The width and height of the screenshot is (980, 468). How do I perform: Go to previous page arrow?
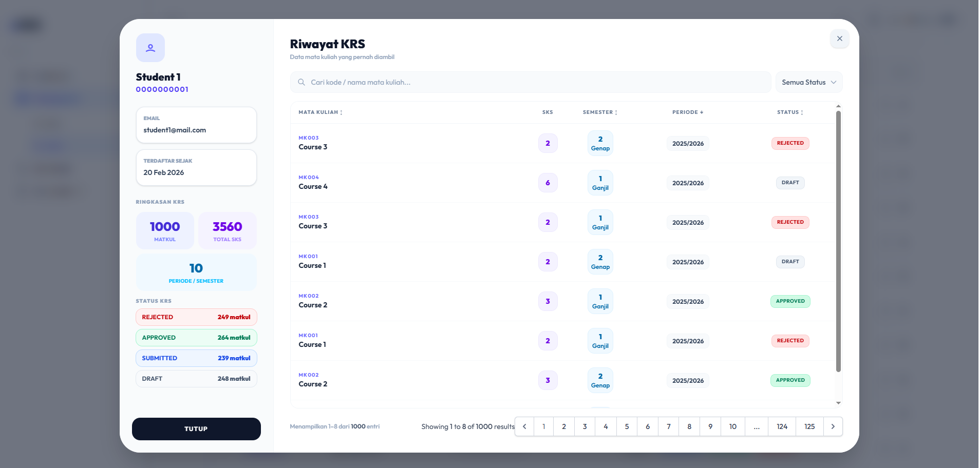(x=524, y=426)
